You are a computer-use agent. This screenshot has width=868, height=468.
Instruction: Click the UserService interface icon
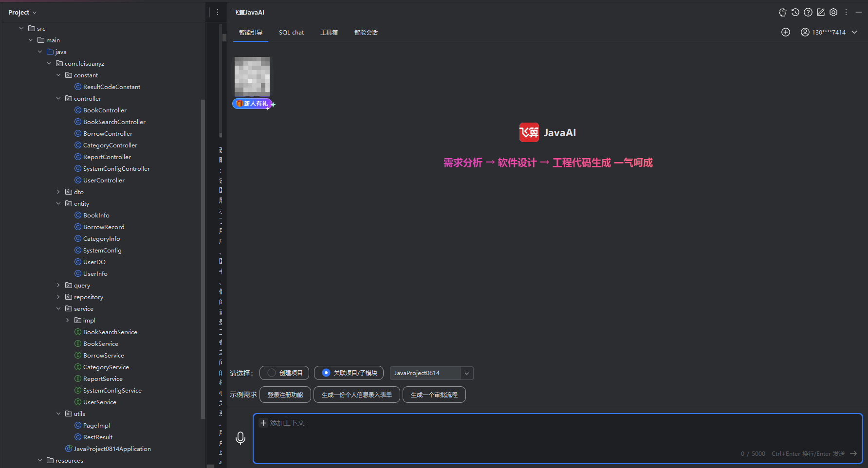coord(78,402)
